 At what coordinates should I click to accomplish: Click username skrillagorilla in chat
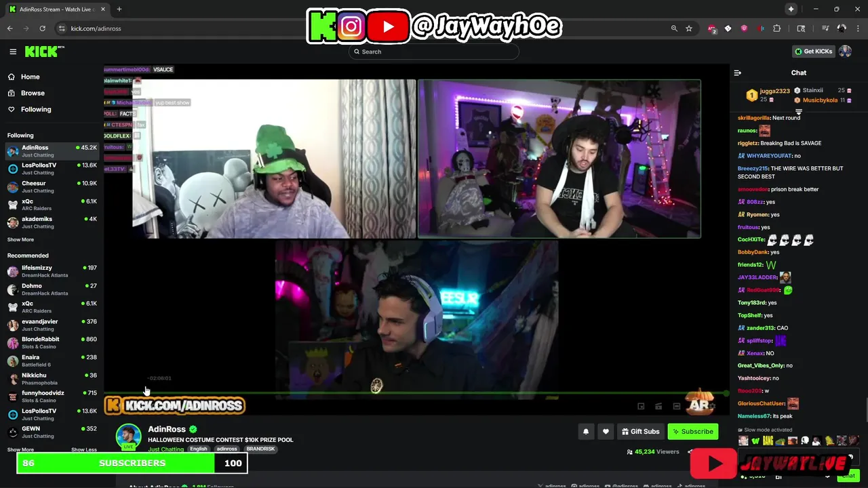pyautogui.click(x=753, y=118)
